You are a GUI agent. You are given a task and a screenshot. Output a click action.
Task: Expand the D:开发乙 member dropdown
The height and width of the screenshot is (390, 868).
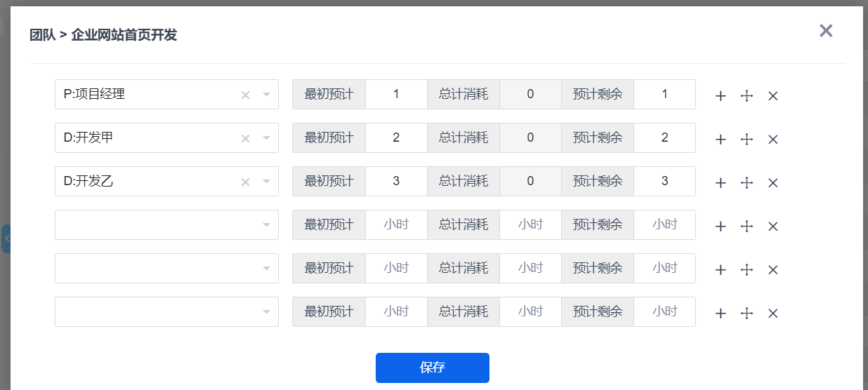pos(266,182)
